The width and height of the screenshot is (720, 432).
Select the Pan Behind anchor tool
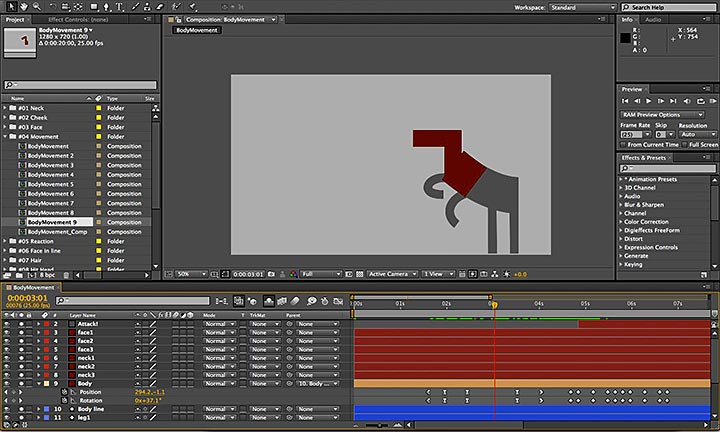[x=78, y=6]
